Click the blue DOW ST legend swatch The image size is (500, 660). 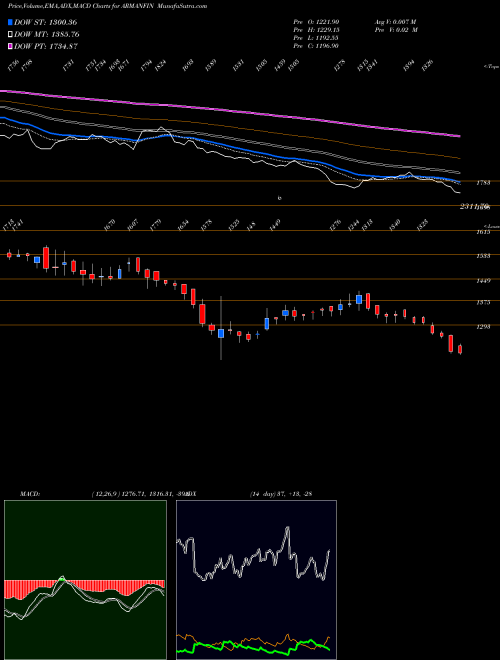point(10,22)
